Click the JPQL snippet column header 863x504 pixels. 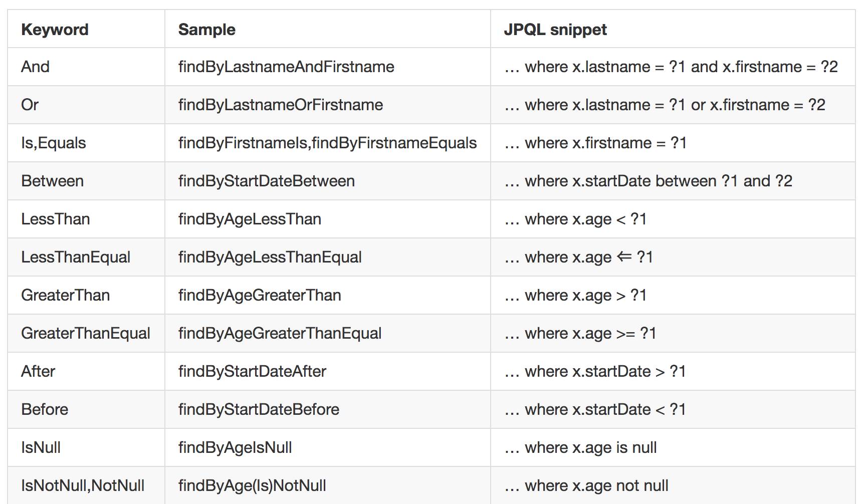coord(555,30)
